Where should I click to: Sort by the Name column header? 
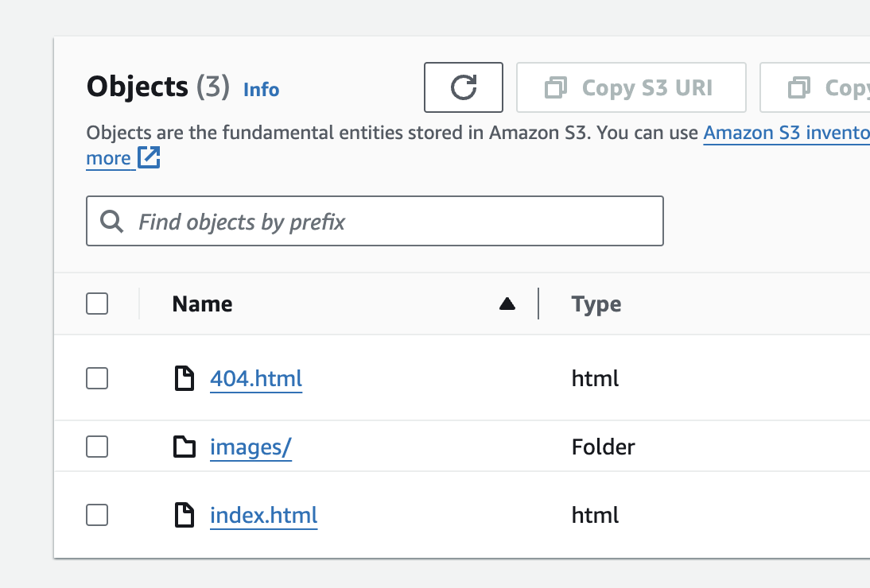[202, 304]
